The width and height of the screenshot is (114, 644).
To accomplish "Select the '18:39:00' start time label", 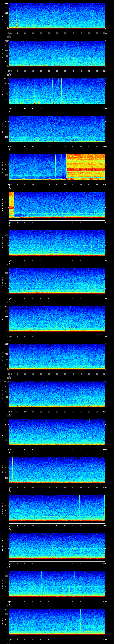I will click(9, 412).
